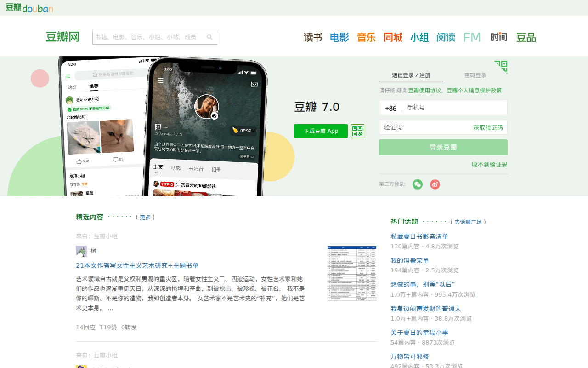The height and width of the screenshot is (368, 588).
Task: Switch to 密码登录 tab
Action: coord(475,75)
